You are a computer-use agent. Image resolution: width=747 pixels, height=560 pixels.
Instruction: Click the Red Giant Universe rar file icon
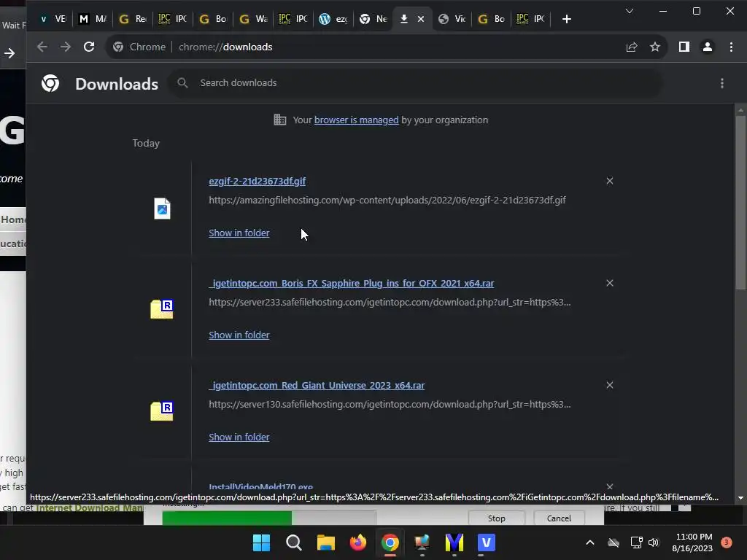click(x=162, y=411)
